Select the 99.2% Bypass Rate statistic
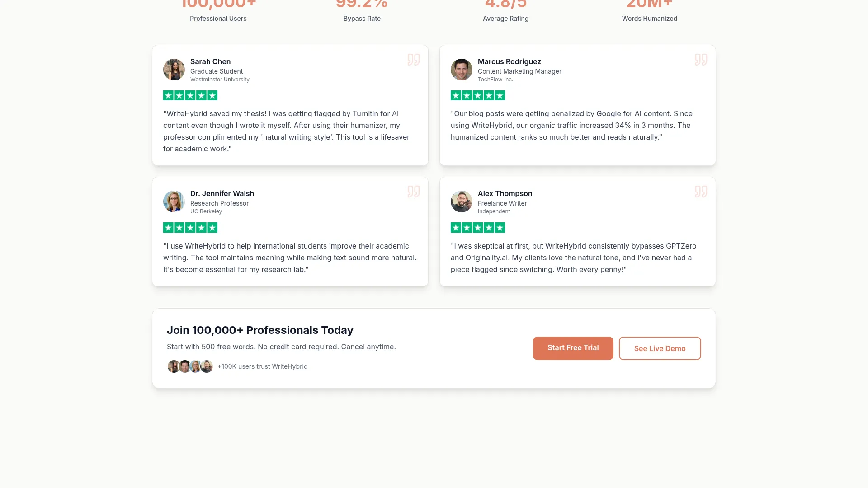Viewport: 868px width, 488px height. [362, 11]
